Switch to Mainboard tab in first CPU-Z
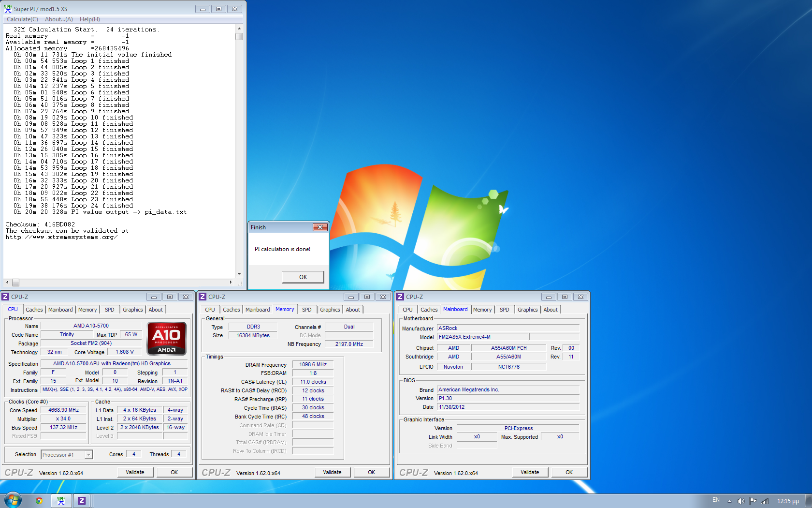812x508 pixels. tap(60, 310)
